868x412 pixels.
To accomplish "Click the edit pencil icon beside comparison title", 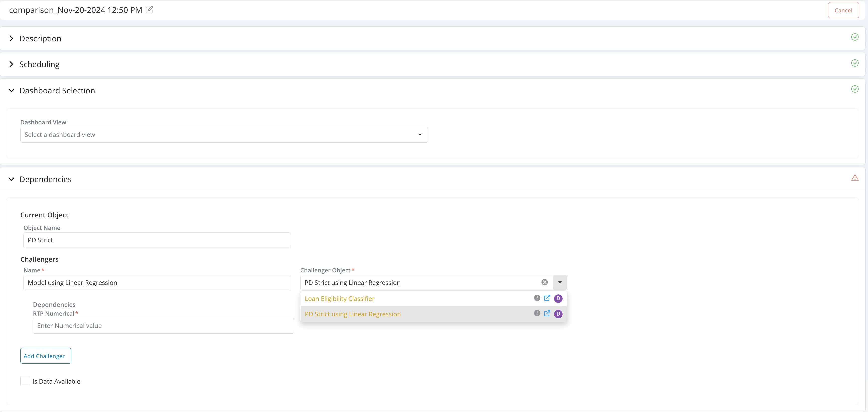I will pos(149,10).
